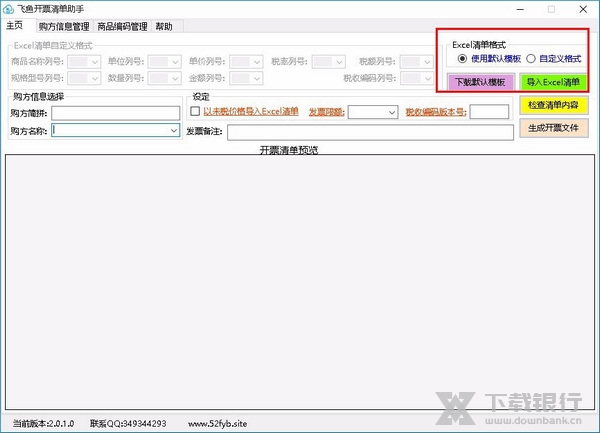Viewport: 600px width, 433px height.
Task: Toggle the 以未税价格导入Excel清单 checkbox
Action: tap(195, 111)
